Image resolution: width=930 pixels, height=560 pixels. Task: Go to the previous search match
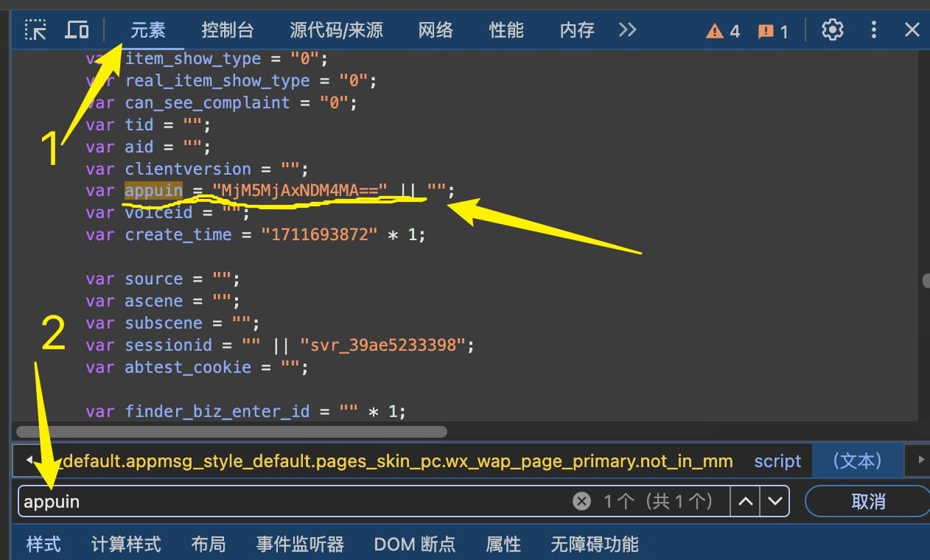[x=746, y=502]
